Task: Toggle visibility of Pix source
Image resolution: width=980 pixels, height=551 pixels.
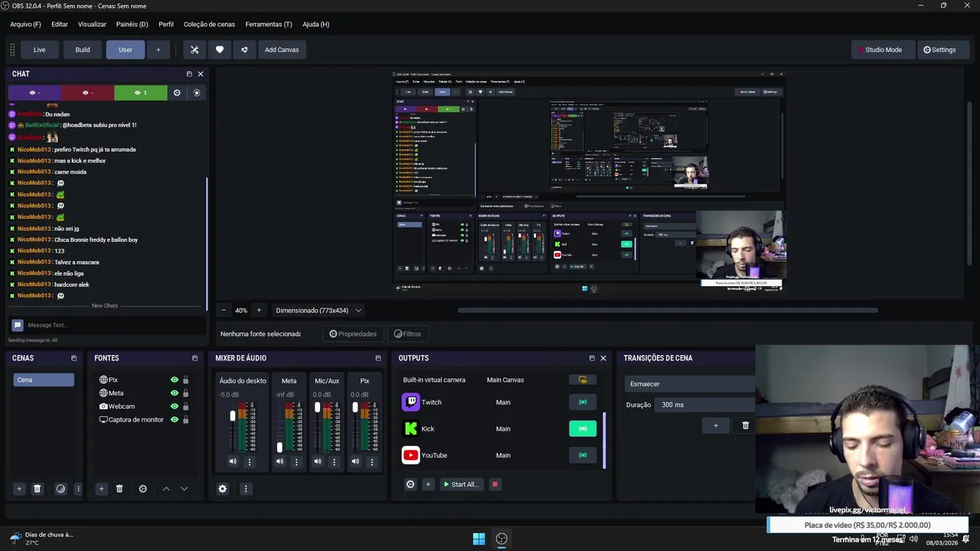Action: [x=175, y=380]
